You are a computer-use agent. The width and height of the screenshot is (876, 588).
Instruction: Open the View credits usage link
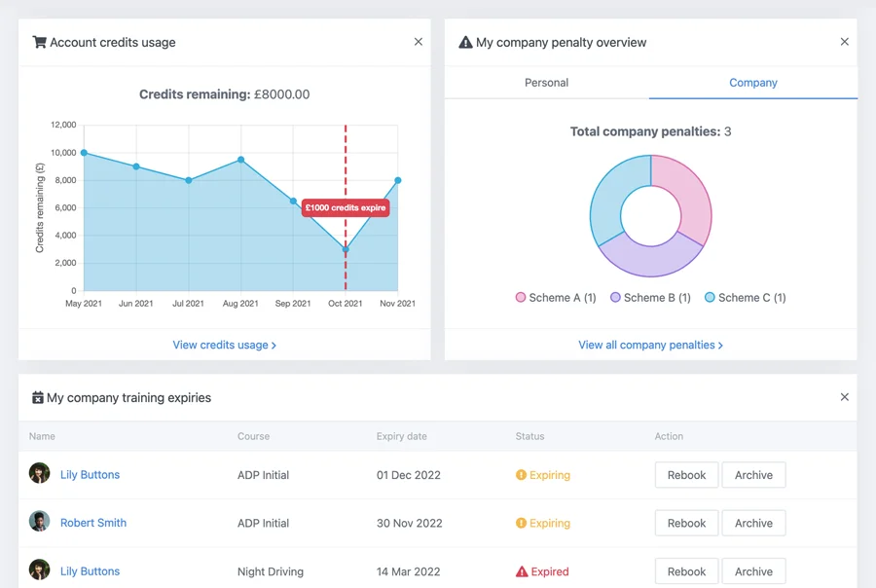coord(224,345)
